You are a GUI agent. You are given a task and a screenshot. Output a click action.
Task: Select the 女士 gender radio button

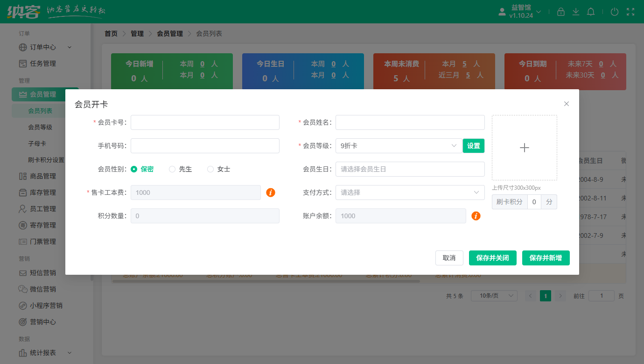coord(210,169)
